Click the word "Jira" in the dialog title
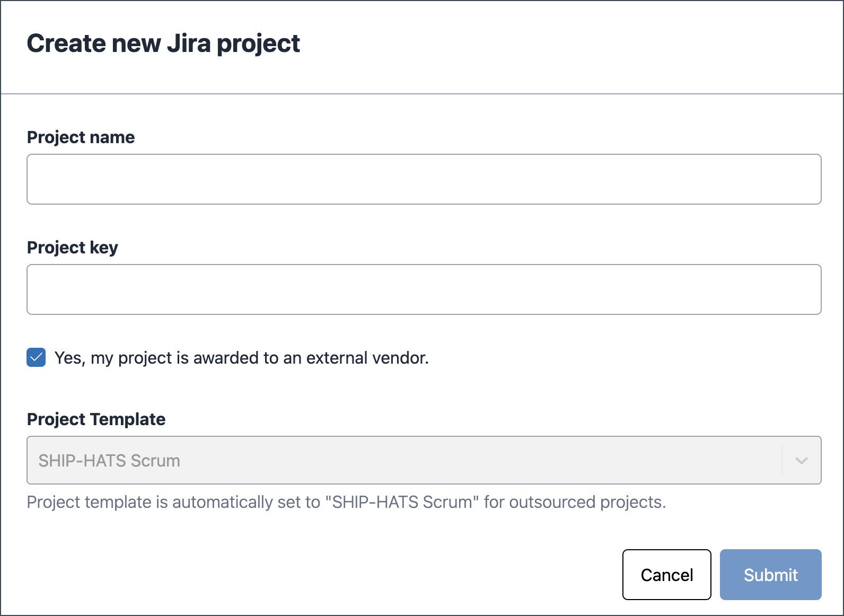This screenshot has width=844, height=616. pyautogui.click(x=189, y=43)
